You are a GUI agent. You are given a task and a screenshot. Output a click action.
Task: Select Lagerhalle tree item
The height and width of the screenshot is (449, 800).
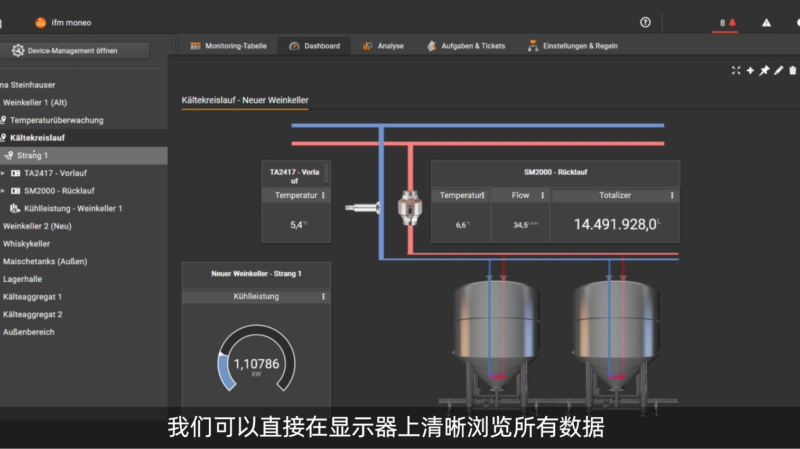click(22, 279)
